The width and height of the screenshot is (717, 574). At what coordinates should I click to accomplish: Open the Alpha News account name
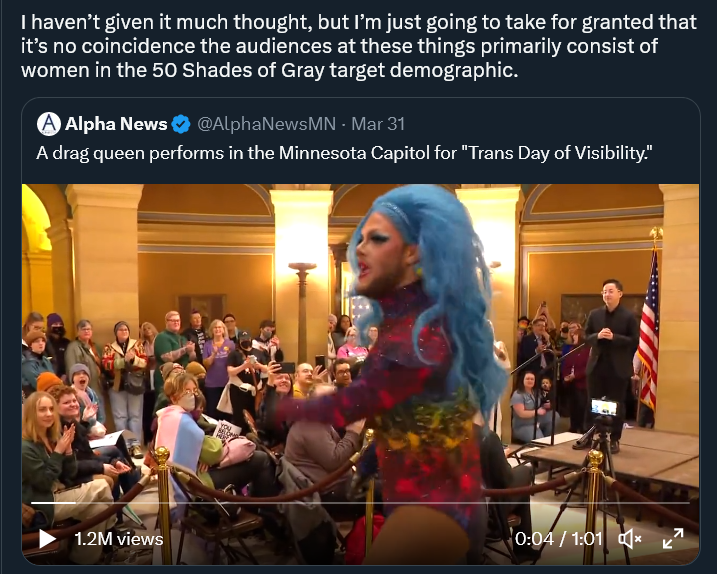[116, 124]
